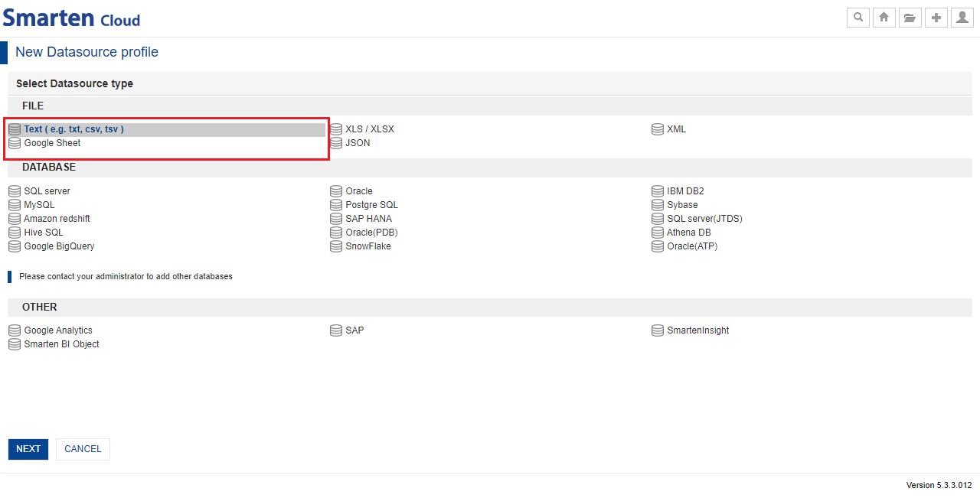Click the New Datasource profile heading

click(87, 52)
